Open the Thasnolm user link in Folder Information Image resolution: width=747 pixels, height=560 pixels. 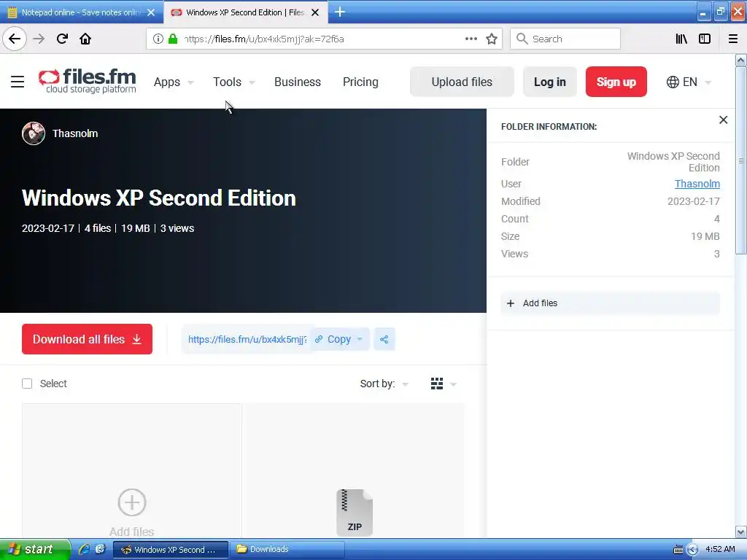tap(697, 184)
